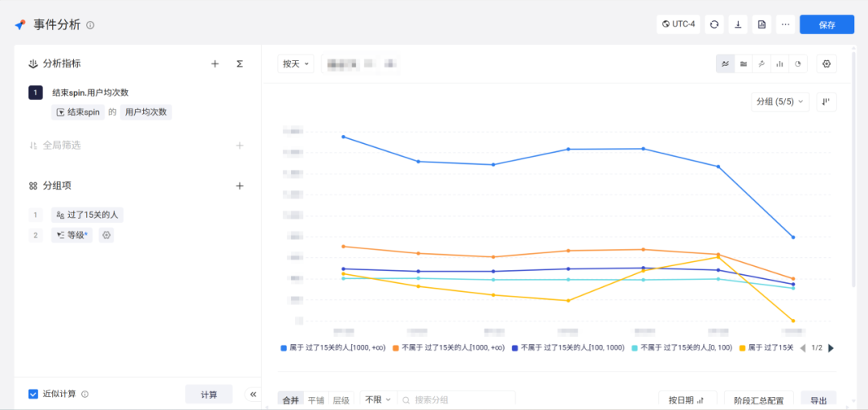Screen dimensions: 868x410
Task: Go to previous legend page arrow
Action: click(x=803, y=348)
